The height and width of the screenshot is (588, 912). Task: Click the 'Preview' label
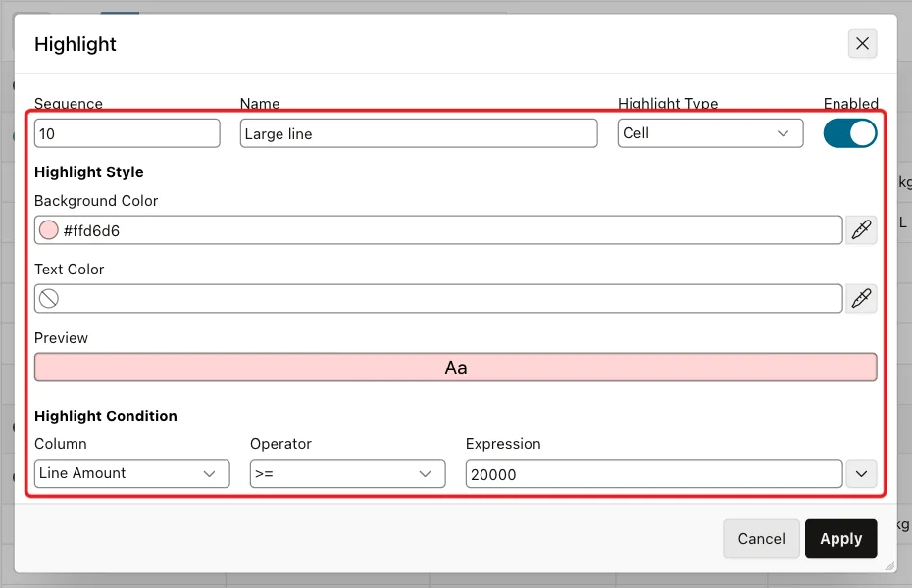61,337
